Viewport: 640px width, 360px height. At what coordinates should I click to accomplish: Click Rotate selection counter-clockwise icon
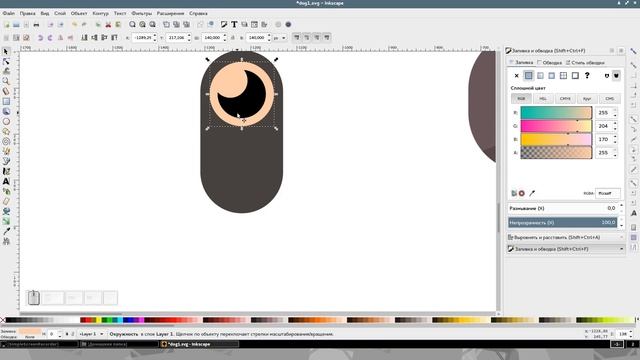[40, 38]
